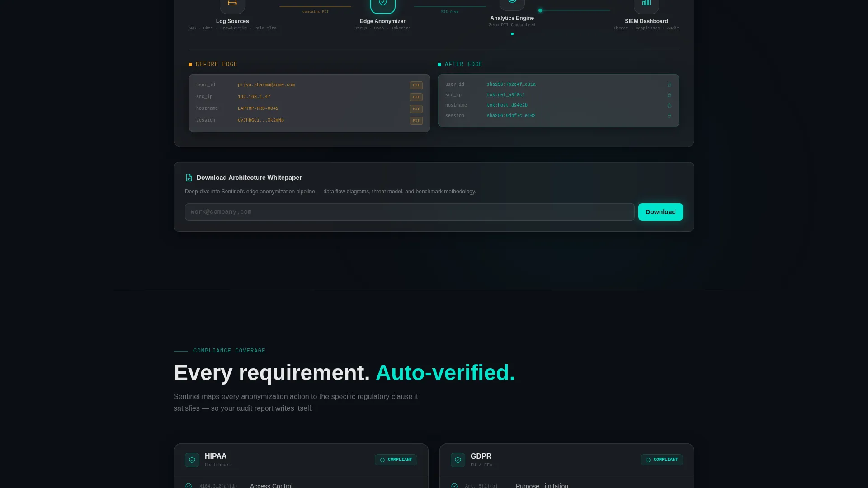Click the hash sha256:7b2e4f…c31a
The width and height of the screenshot is (868, 488).
[x=511, y=84]
